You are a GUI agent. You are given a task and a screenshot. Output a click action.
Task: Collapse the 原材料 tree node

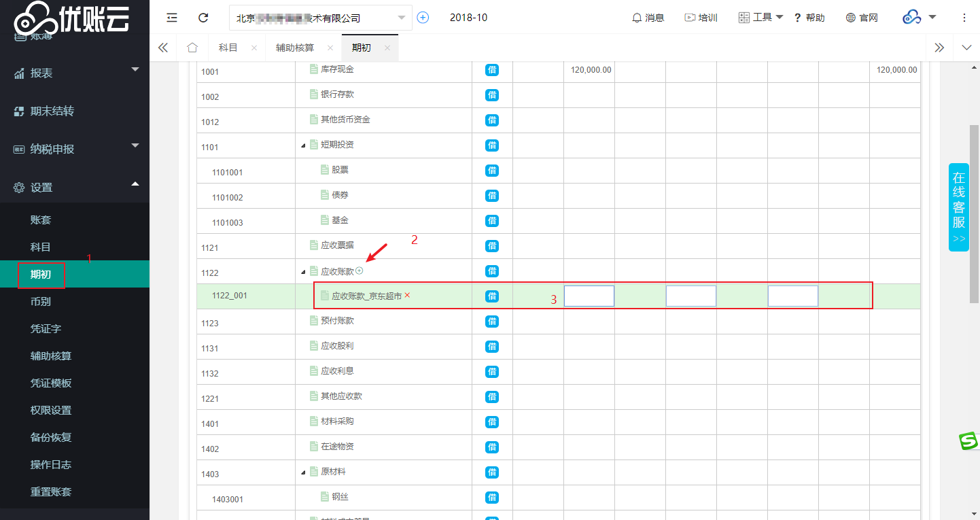coord(303,472)
